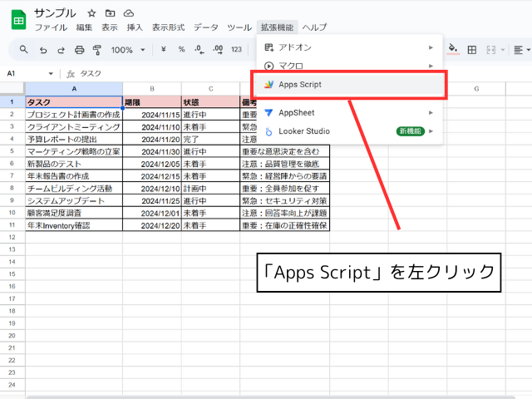Open the ファイル menu
The width and height of the screenshot is (532, 399).
pyautogui.click(x=52, y=27)
